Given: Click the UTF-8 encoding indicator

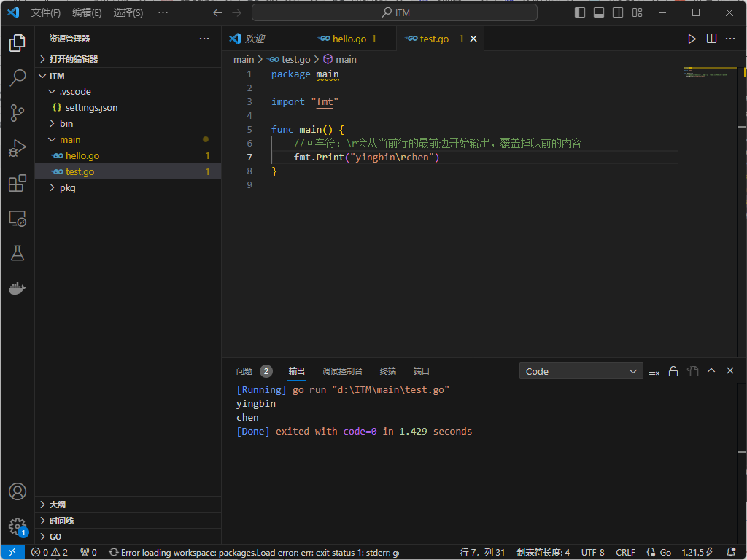Looking at the screenshot, I should 592,552.
